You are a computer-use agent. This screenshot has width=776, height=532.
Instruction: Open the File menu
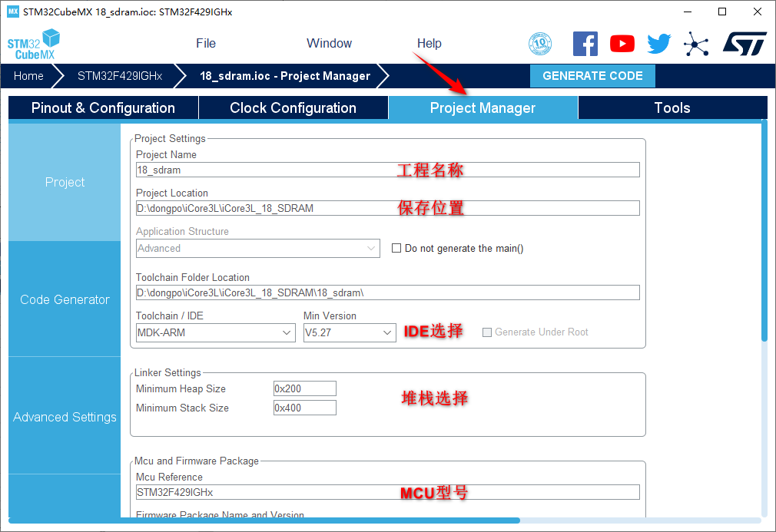[x=206, y=44]
